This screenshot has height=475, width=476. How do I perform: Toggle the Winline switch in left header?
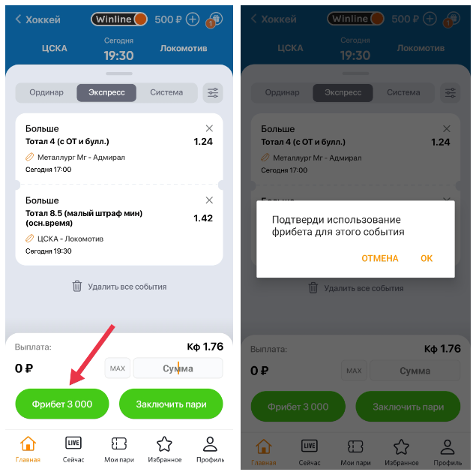tap(119, 20)
